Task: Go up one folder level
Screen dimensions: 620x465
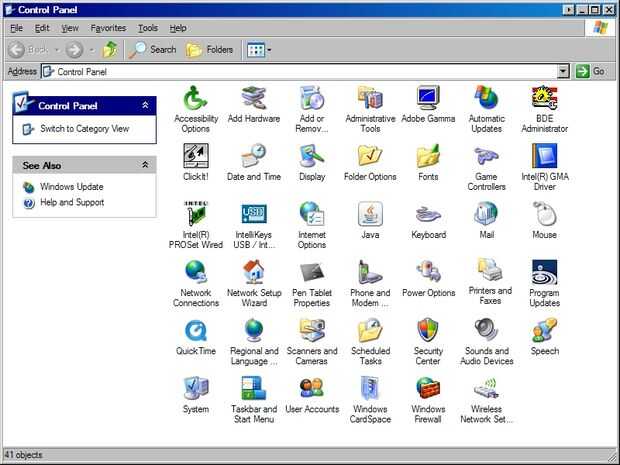Action: click(x=110, y=50)
